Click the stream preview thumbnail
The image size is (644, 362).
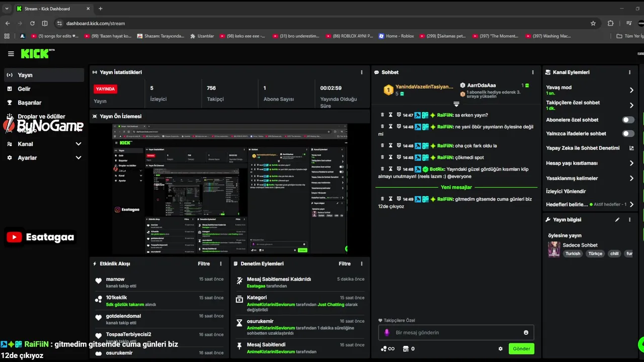click(x=230, y=189)
